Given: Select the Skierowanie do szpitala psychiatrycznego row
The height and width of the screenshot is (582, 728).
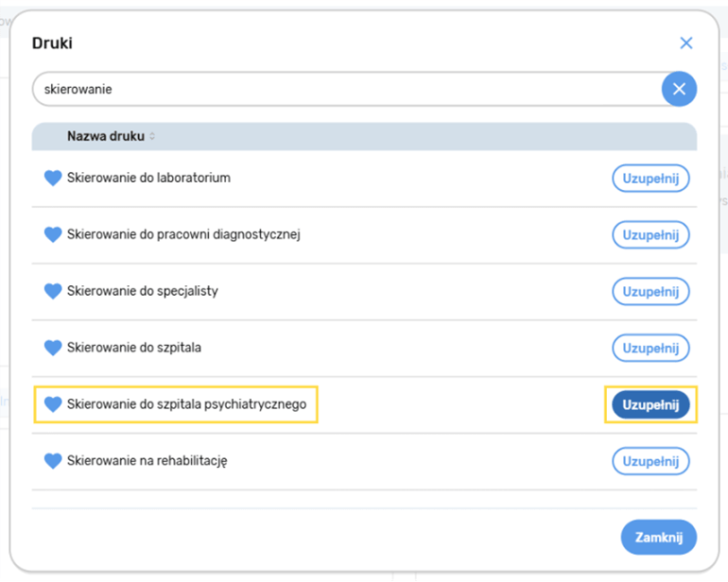Looking at the screenshot, I should click(x=186, y=404).
